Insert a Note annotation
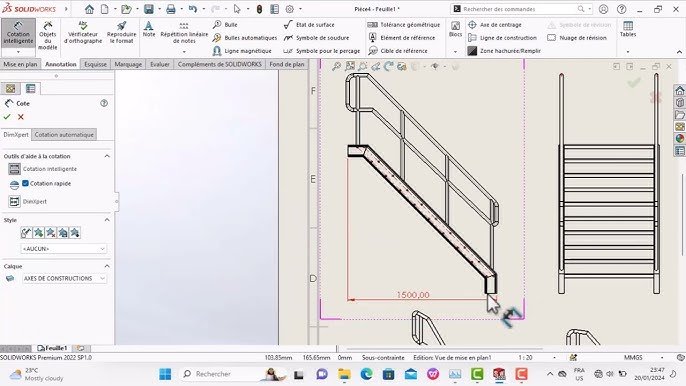The width and height of the screenshot is (686, 386). [149, 29]
